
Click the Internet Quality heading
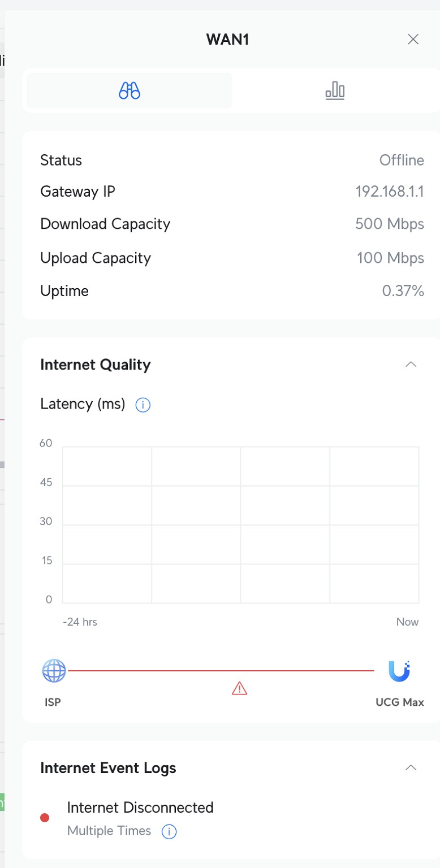coord(96,364)
